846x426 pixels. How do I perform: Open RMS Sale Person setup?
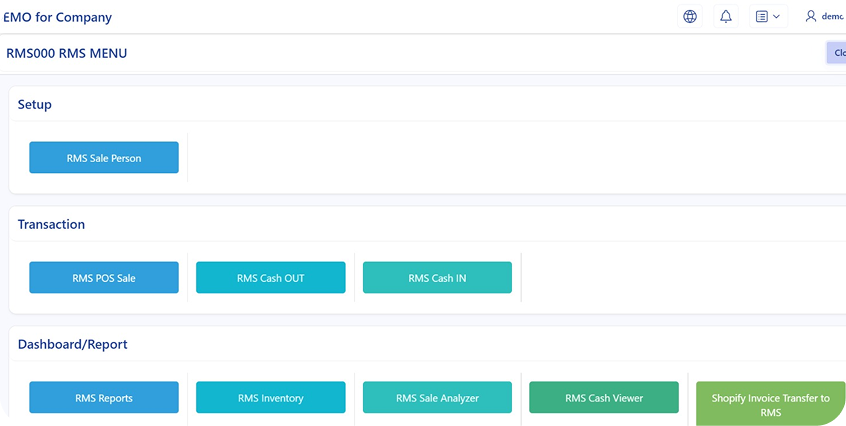(104, 158)
